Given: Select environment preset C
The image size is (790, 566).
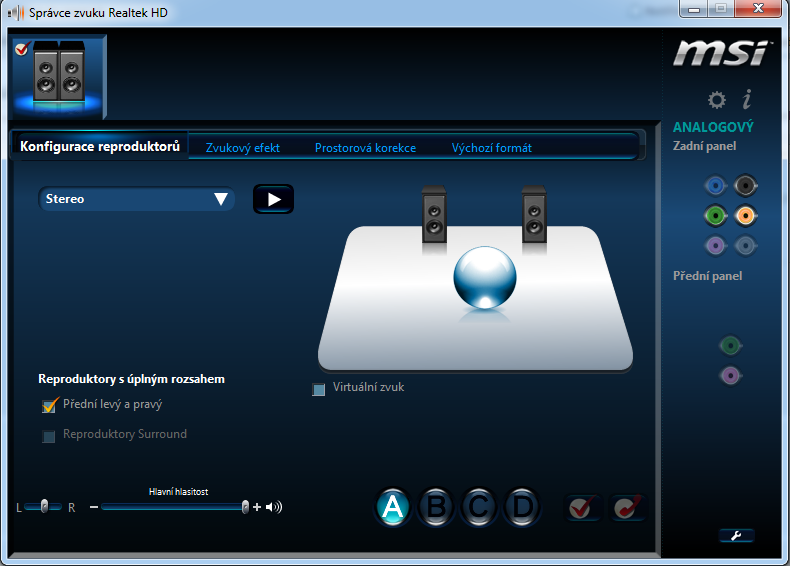Looking at the screenshot, I should tap(479, 507).
